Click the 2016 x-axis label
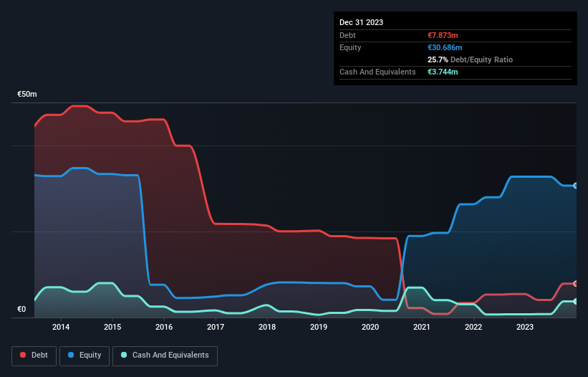This screenshot has width=588, height=377. point(164,327)
